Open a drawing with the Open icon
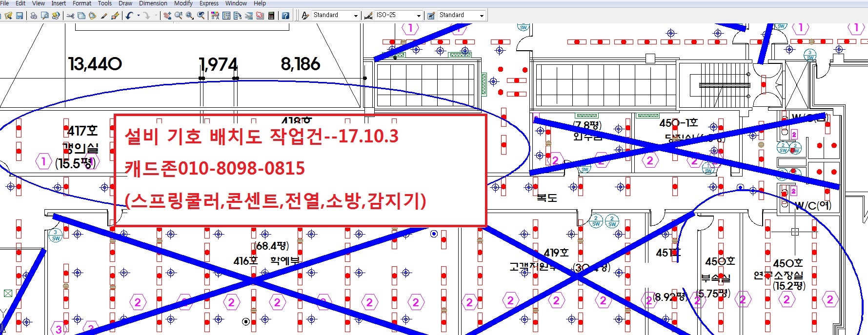This screenshot has height=335, width=868. tap(8, 16)
